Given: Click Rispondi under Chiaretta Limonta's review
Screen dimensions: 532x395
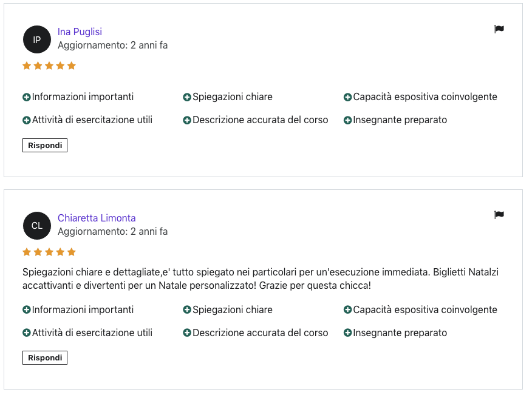Looking at the screenshot, I should coord(45,358).
